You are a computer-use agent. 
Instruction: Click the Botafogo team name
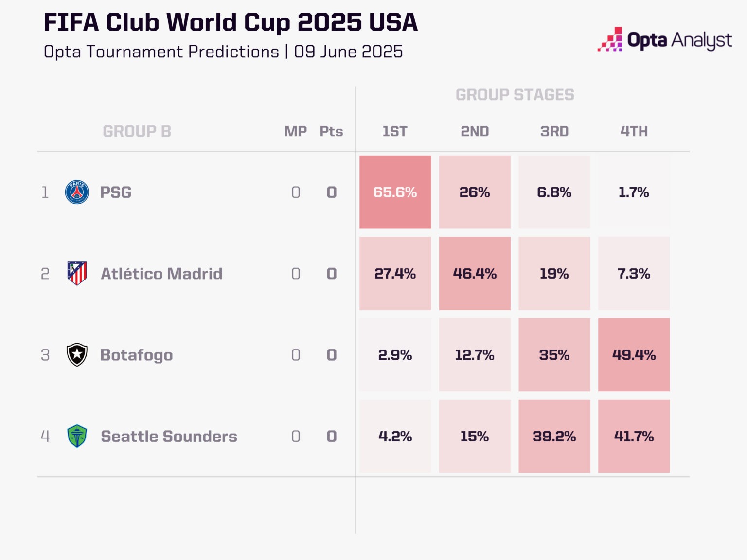coord(136,355)
